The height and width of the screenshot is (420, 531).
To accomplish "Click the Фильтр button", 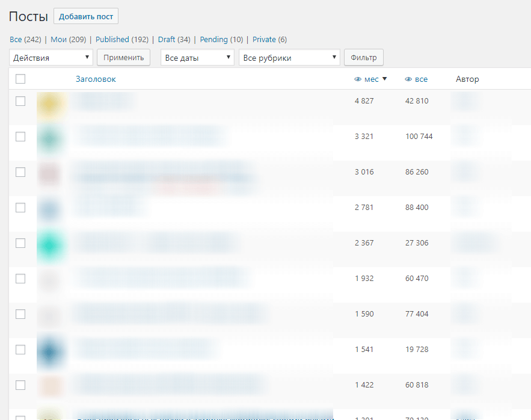I will 363,58.
